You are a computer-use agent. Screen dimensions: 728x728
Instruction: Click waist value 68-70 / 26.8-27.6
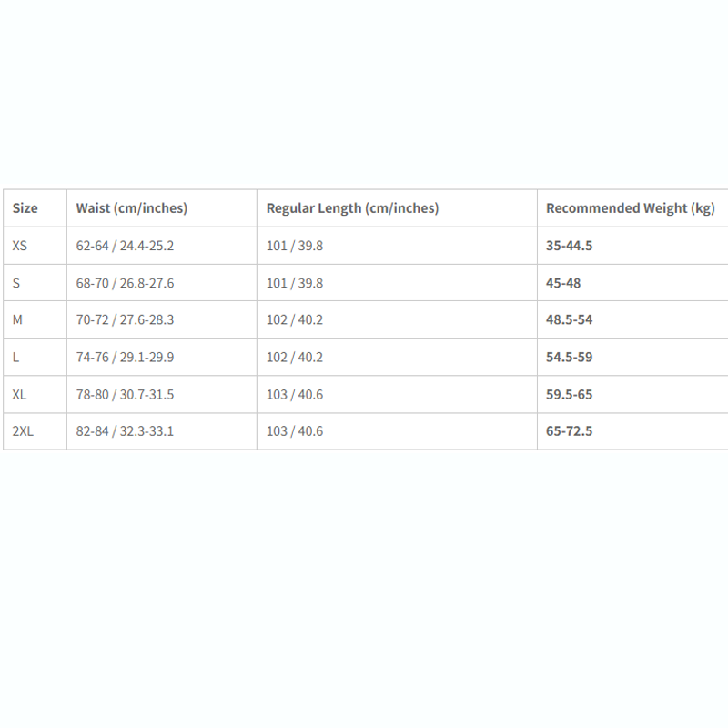[125, 283]
